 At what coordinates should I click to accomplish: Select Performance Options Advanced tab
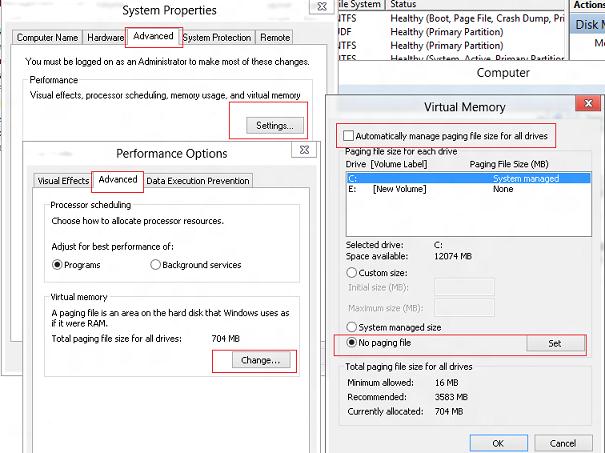pos(118,179)
